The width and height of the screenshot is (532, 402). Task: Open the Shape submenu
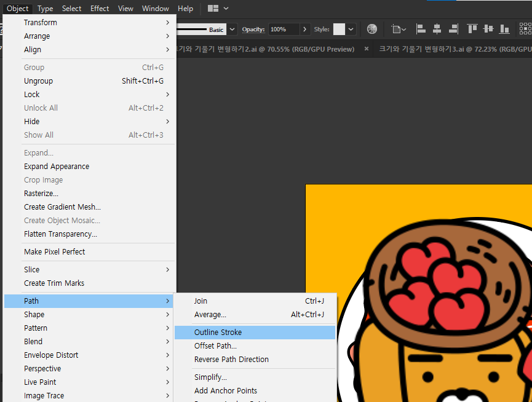coord(89,315)
